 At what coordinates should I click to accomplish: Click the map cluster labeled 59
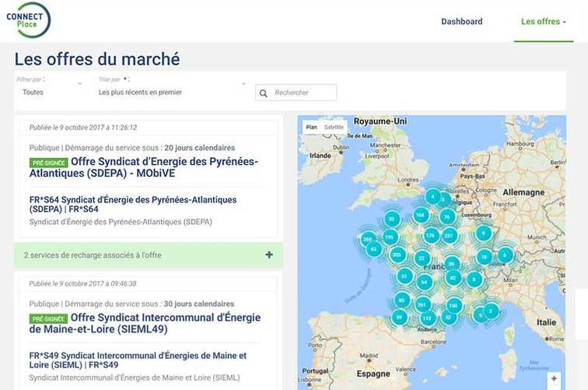pyautogui.click(x=399, y=318)
